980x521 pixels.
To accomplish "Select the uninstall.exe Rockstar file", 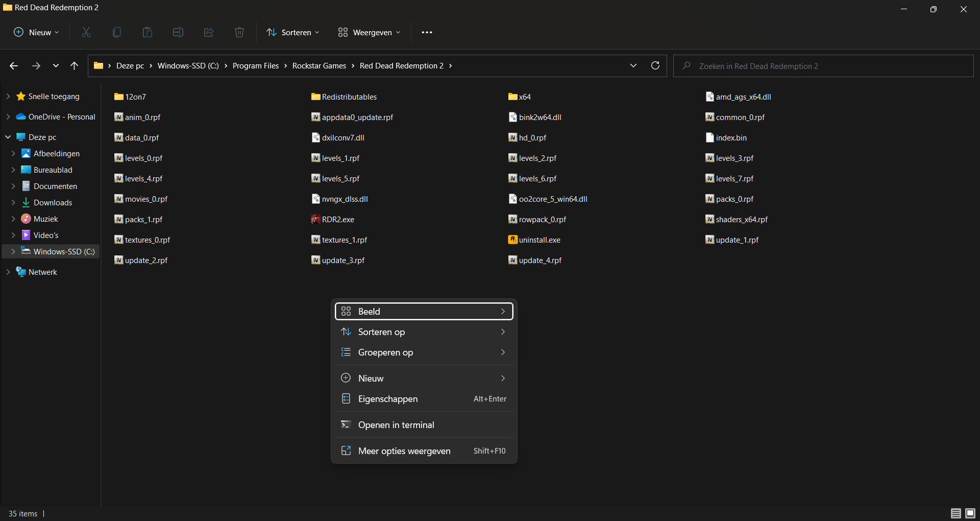I will coord(534,240).
